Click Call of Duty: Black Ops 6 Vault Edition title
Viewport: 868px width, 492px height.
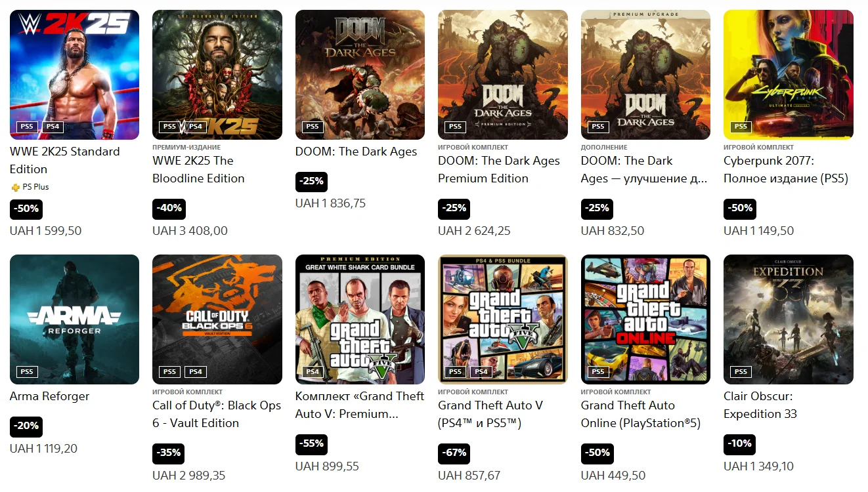click(216, 414)
